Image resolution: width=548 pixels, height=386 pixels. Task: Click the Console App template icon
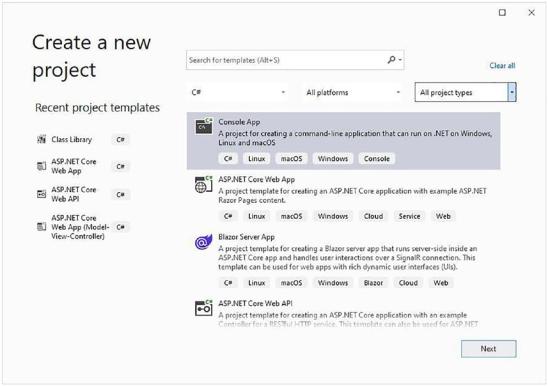204,126
